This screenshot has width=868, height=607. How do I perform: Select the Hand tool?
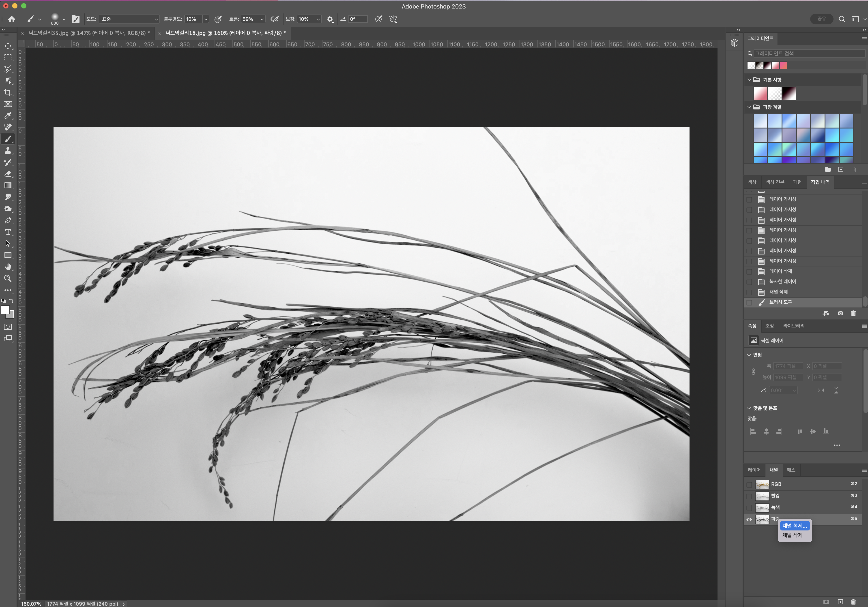(8, 267)
